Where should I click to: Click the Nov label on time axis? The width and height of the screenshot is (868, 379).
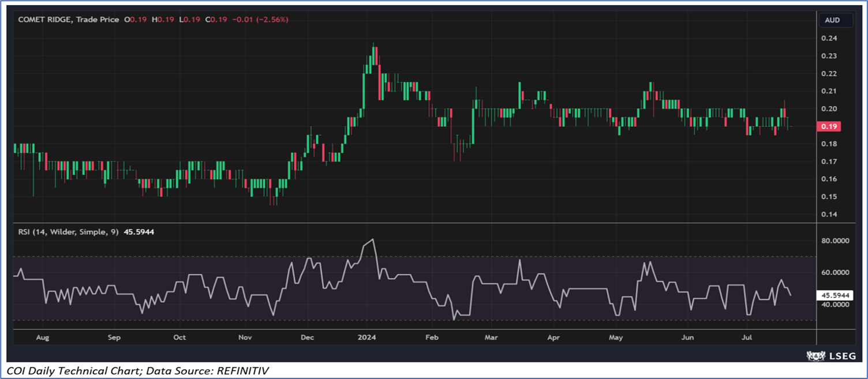pyautogui.click(x=245, y=337)
